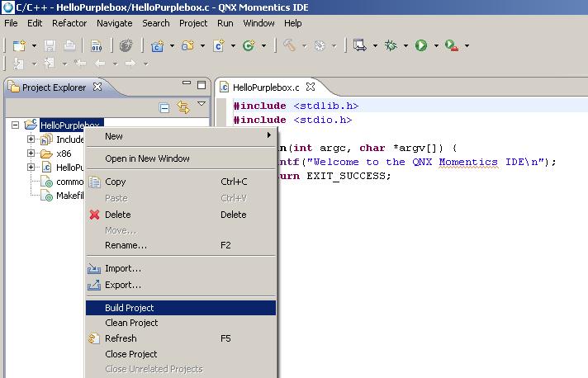Viewport: 588px width, 378px height.
Task: Click the Last Edit Location arrow icon
Action: (79, 64)
